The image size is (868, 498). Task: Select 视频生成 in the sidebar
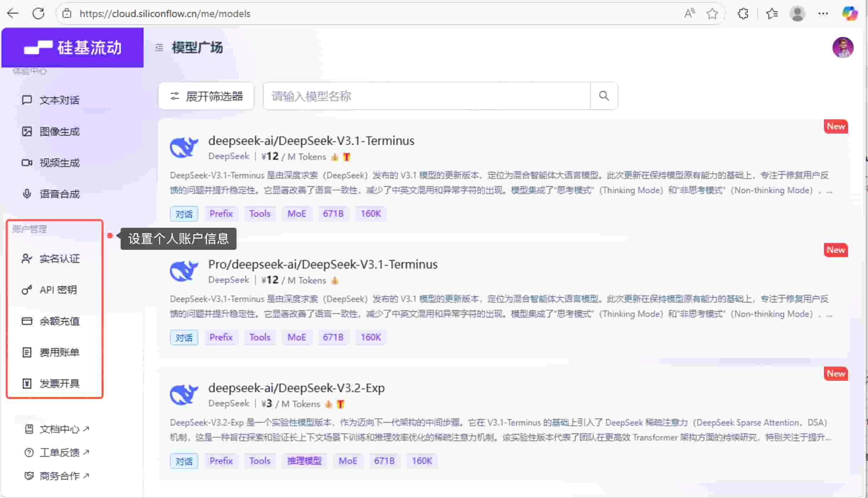tap(60, 162)
